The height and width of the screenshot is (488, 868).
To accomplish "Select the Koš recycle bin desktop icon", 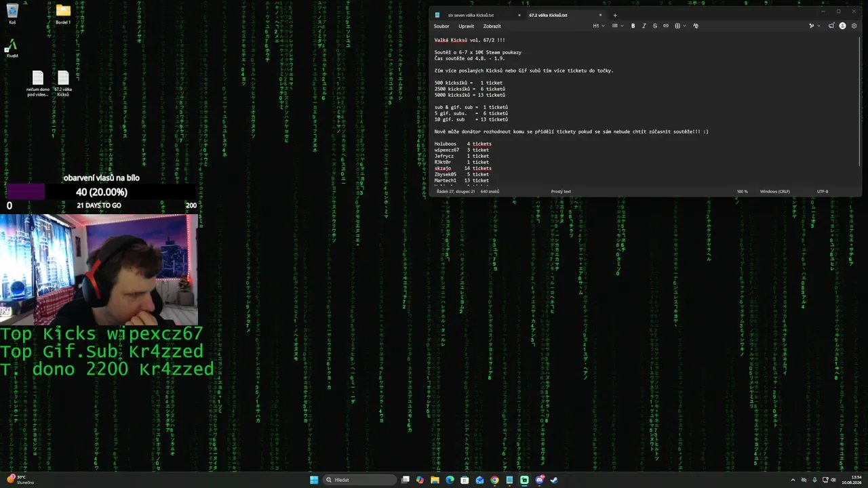I will (12, 14).
